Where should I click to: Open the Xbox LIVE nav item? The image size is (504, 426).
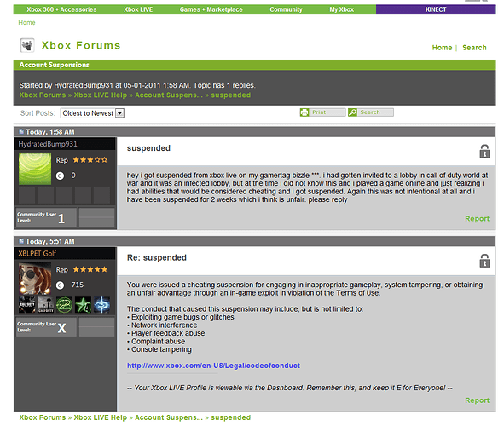(138, 9)
